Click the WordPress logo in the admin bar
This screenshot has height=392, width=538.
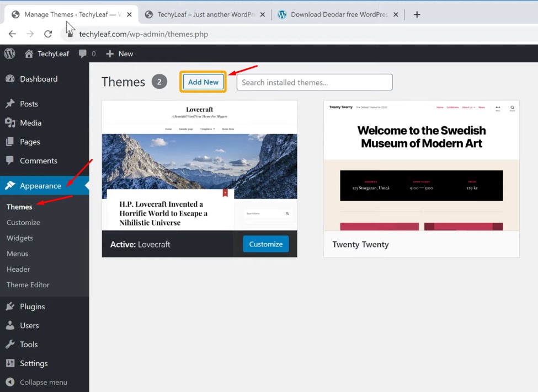[x=9, y=53]
